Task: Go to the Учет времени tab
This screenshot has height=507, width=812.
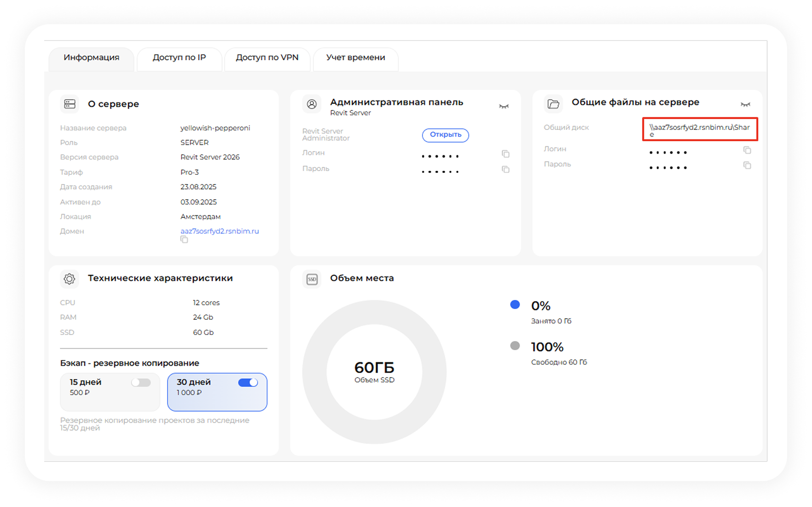Action: [355, 58]
